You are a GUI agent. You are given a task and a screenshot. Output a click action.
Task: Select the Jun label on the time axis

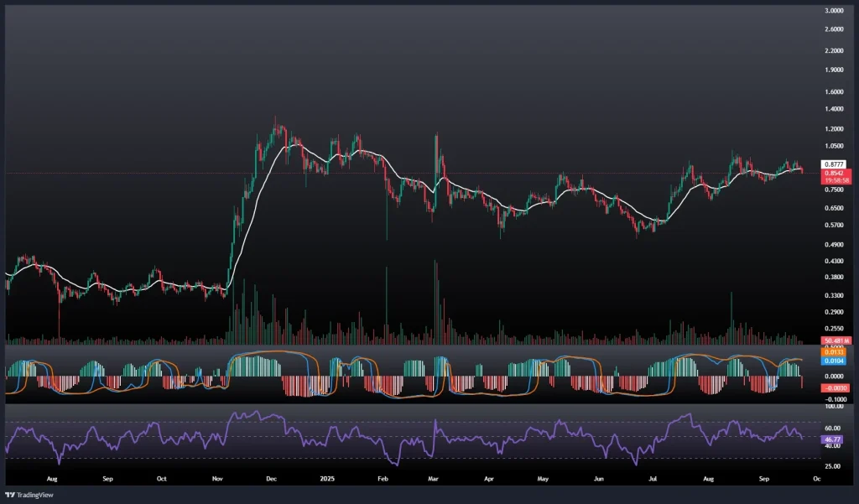[x=598, y=478]
